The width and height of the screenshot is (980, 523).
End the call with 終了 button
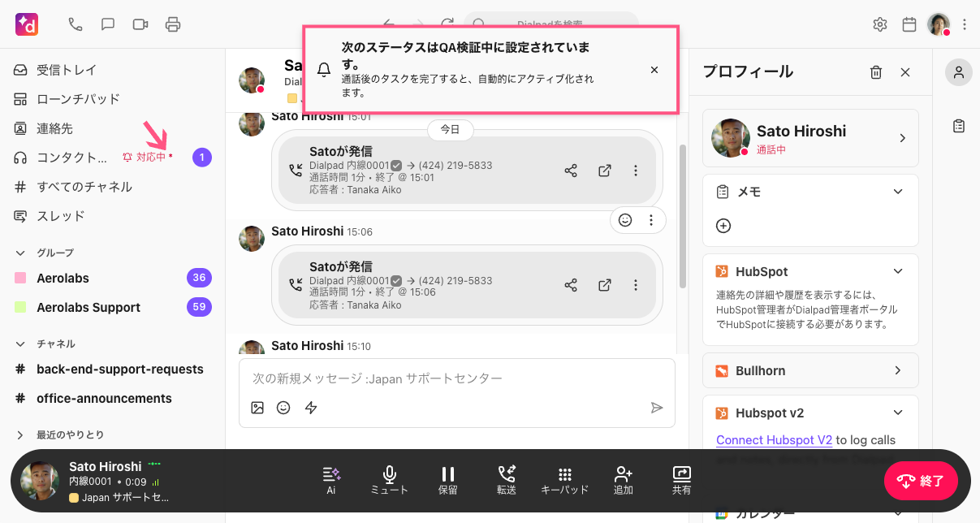point(921,481)
